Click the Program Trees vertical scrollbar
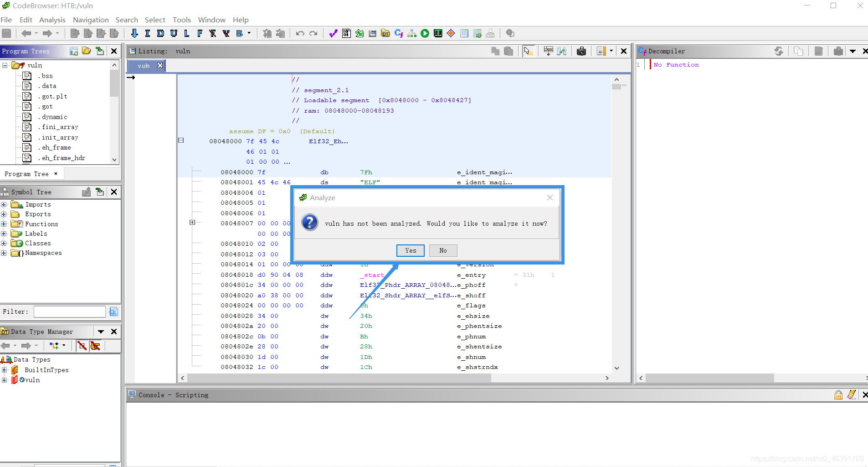This screenshot has width=868, height=467. pos(114,83)
